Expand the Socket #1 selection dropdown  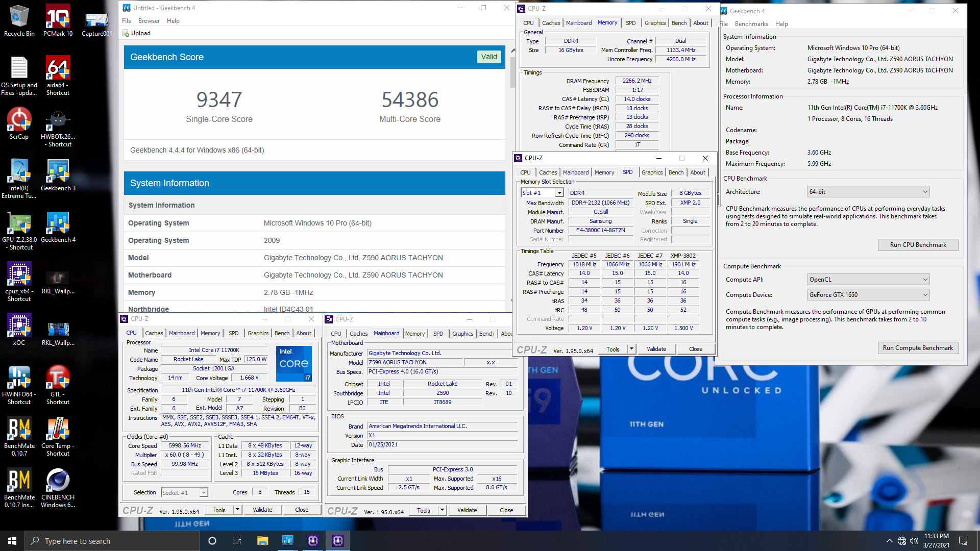pos(204,493)
